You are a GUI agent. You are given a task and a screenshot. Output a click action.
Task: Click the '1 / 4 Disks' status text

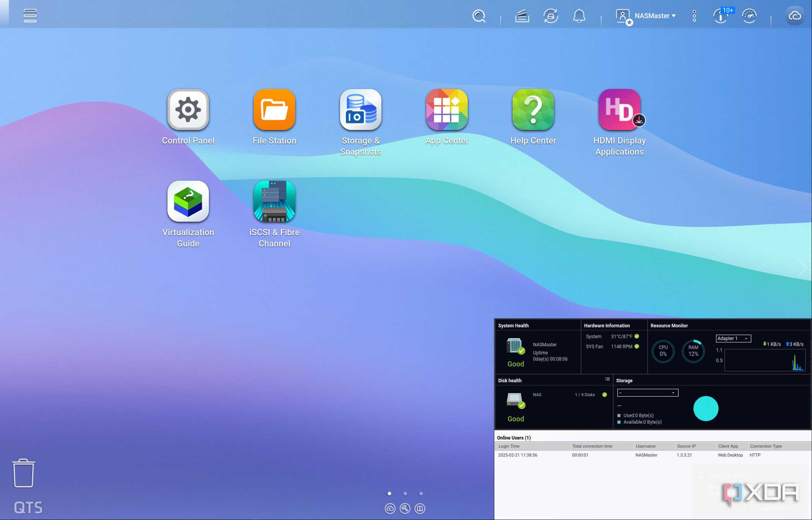click(585, 395)
